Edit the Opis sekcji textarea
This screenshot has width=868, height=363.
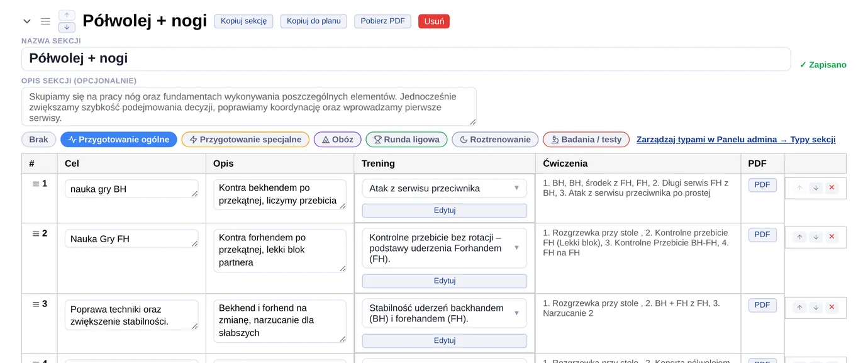[x=249, y=107]
